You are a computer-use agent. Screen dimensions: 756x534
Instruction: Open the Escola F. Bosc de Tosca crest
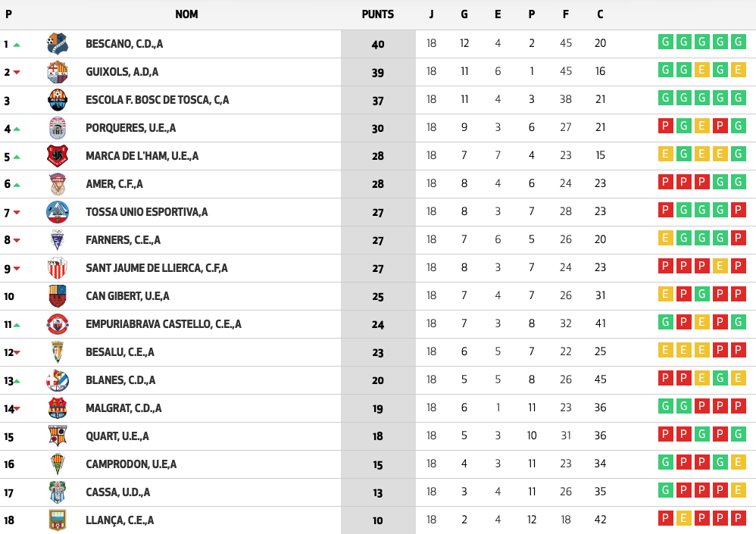pyautogui.click(x=58, y=100)
